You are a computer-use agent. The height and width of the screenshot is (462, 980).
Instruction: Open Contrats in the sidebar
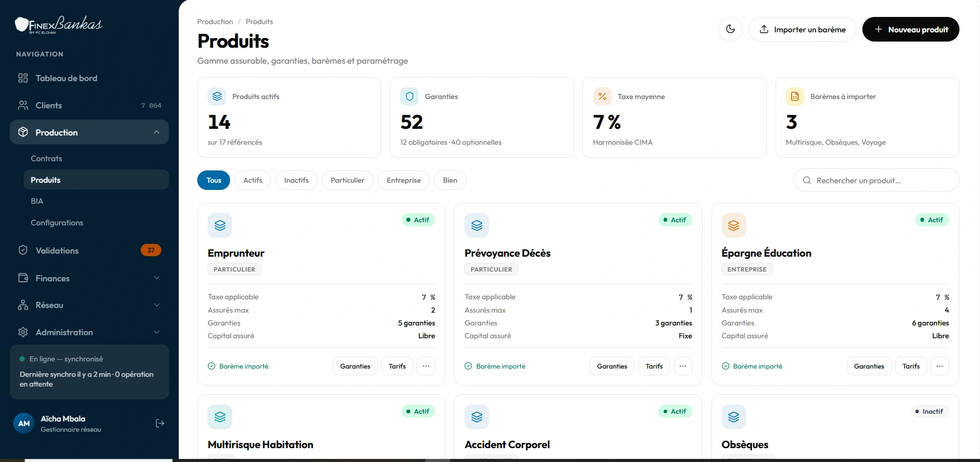(x=96, y=159)
